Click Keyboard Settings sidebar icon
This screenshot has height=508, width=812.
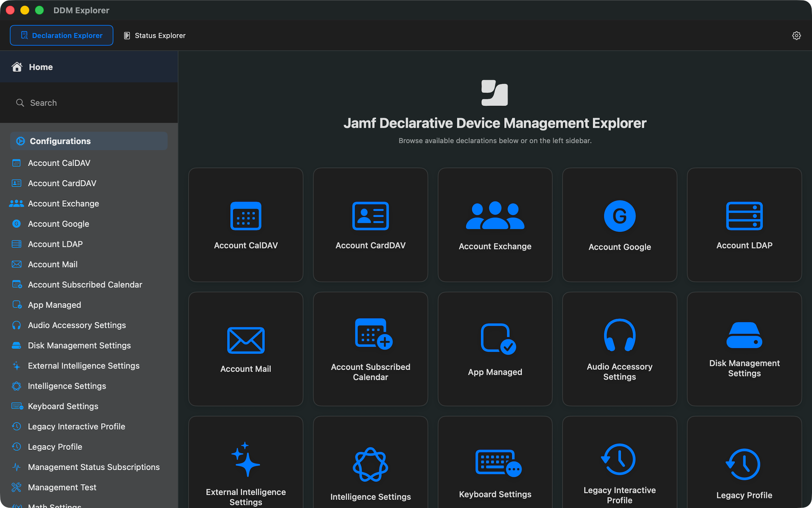coord(17,406)
